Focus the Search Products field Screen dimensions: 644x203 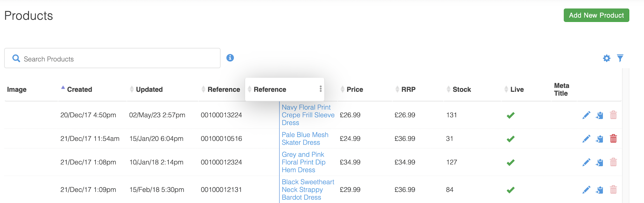(116, 59)
